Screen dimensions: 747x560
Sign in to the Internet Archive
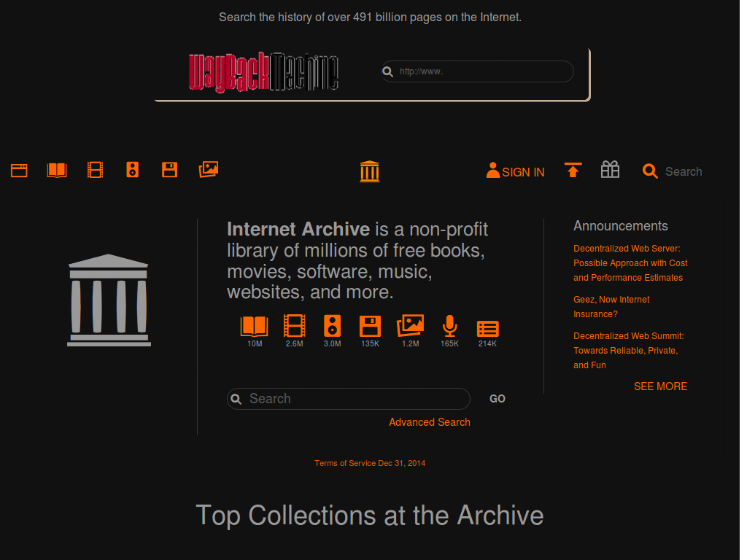pos(515,171)
